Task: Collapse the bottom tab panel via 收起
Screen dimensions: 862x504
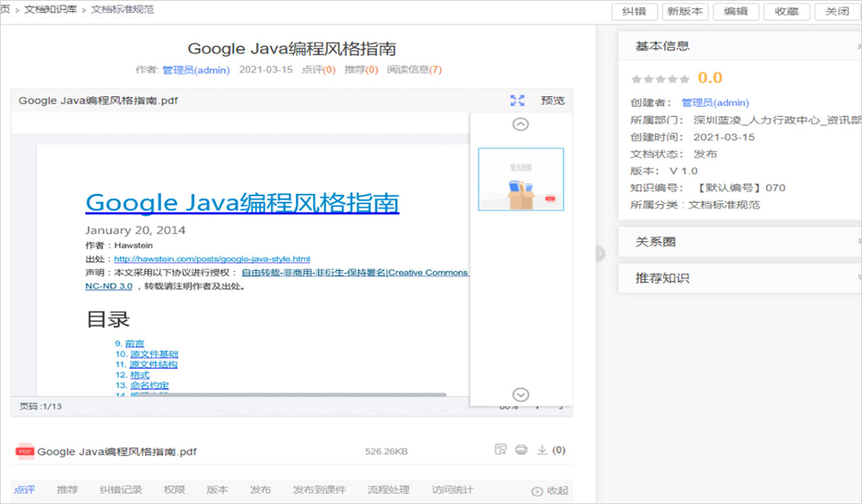Action: 550,490
